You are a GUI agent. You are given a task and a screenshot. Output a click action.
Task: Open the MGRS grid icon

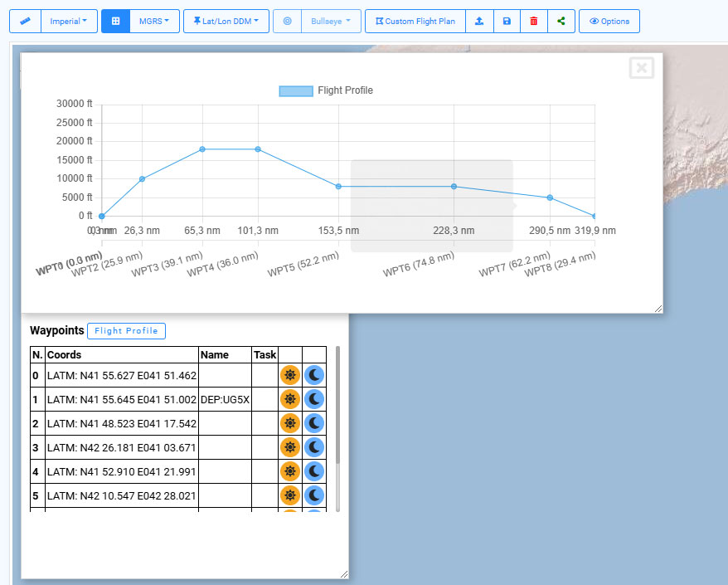[114, 21]
